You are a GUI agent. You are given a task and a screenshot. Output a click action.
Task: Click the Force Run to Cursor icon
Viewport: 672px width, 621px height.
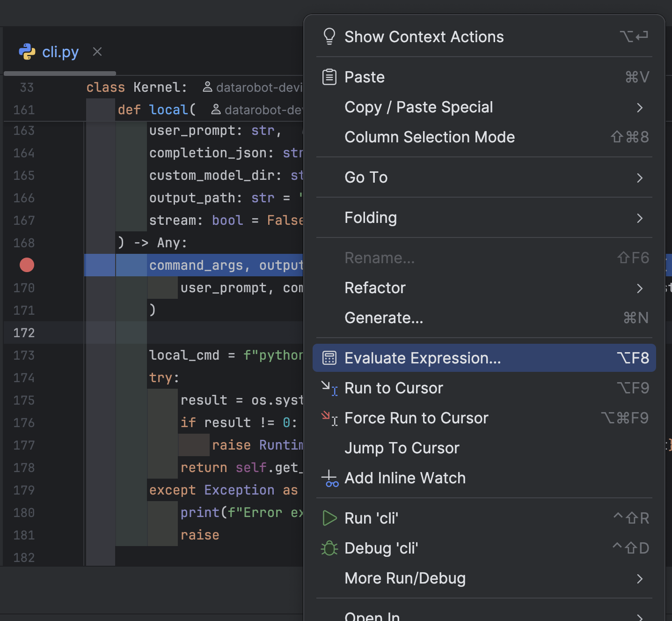pos(329,418)
